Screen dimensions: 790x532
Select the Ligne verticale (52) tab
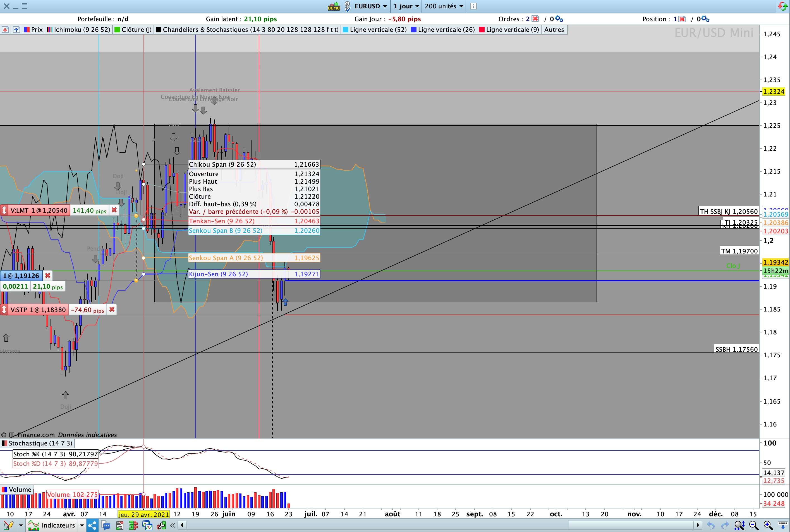(375, 30)
